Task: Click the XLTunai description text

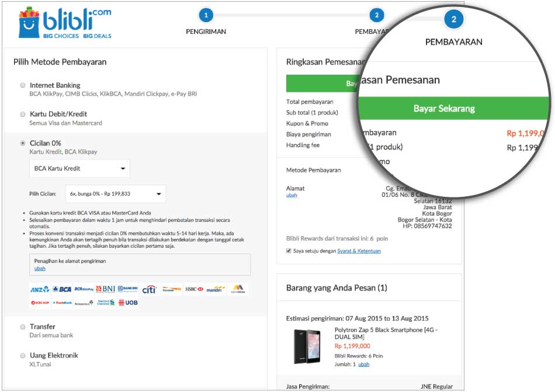Action: 40,365
